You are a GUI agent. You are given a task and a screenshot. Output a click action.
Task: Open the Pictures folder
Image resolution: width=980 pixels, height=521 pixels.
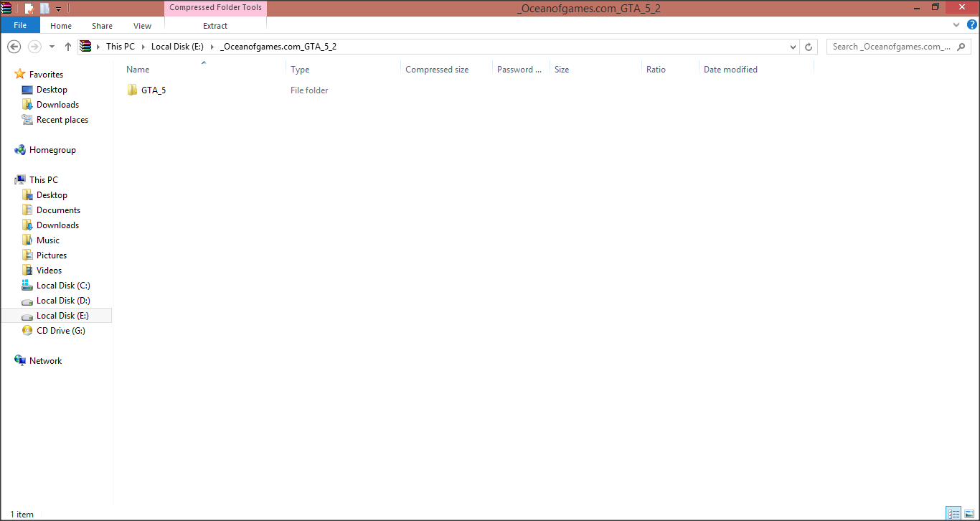52,255
